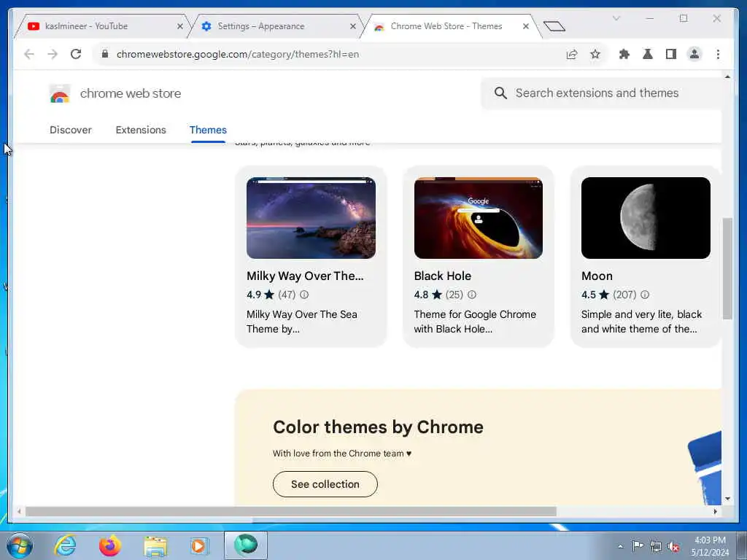This screenshot has height=560, width=747.
Task: Click the vertical page scrollbar thumb
Action: 727,268
